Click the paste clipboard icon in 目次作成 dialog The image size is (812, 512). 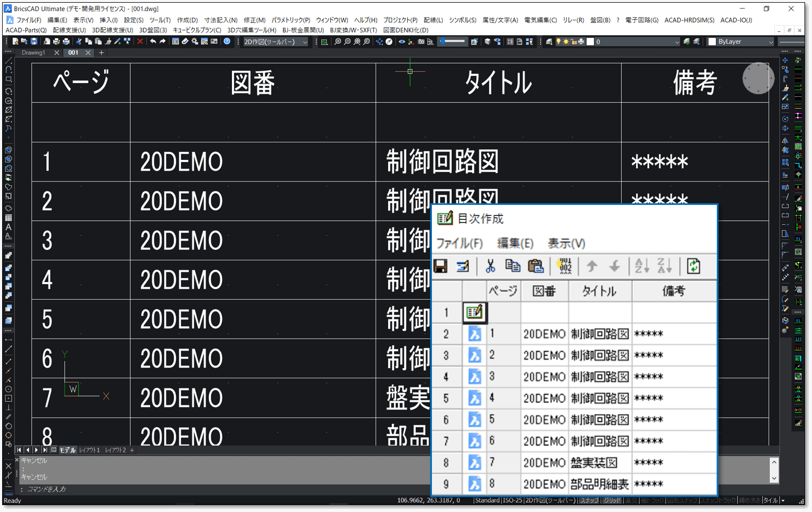(536, 266)
